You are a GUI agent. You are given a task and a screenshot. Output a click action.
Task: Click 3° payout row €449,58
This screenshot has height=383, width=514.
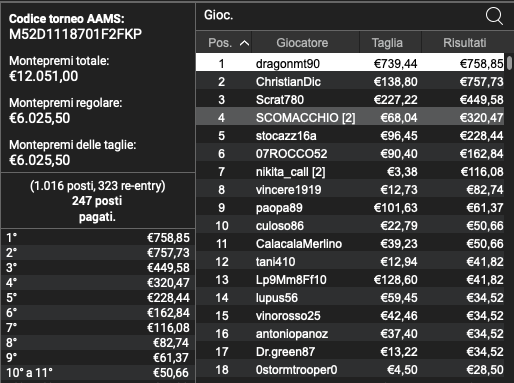pos(98,268)
